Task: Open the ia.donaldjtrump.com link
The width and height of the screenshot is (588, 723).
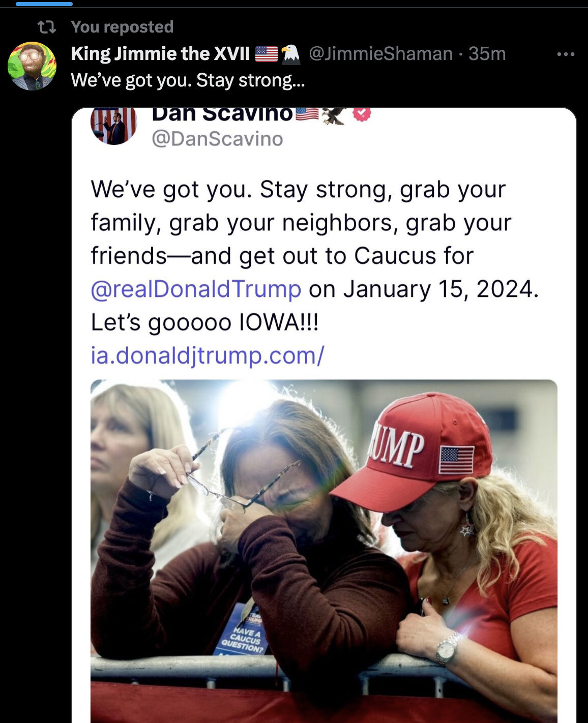Action: (x=208, y=355)
